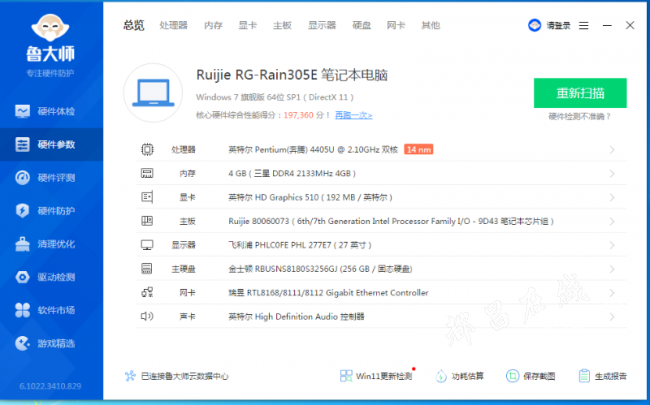Screen dimensions: 650x405
Task: Click the 主板 motherboard icon
Action: (147, 221)
